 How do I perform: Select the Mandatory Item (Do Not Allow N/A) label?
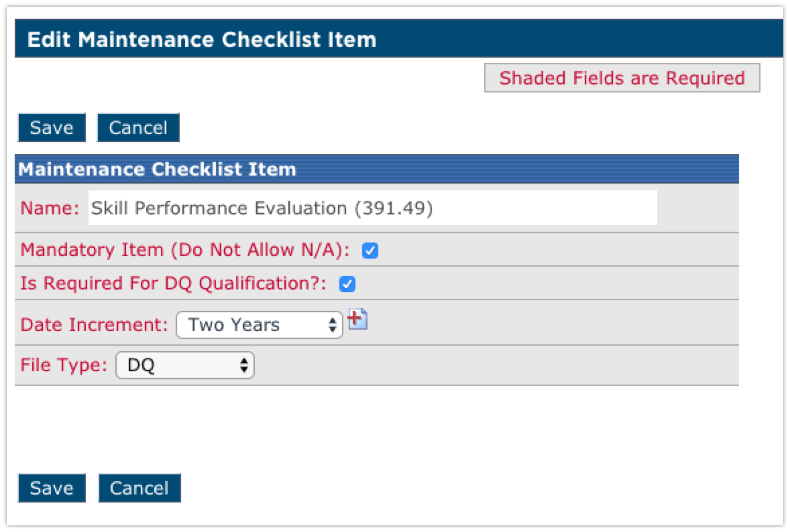pos(185,250)
